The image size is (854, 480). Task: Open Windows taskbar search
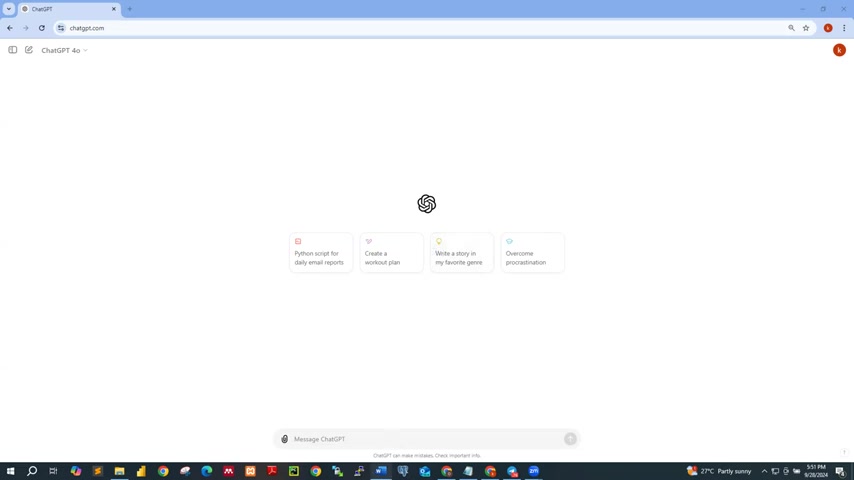point(32,471)
